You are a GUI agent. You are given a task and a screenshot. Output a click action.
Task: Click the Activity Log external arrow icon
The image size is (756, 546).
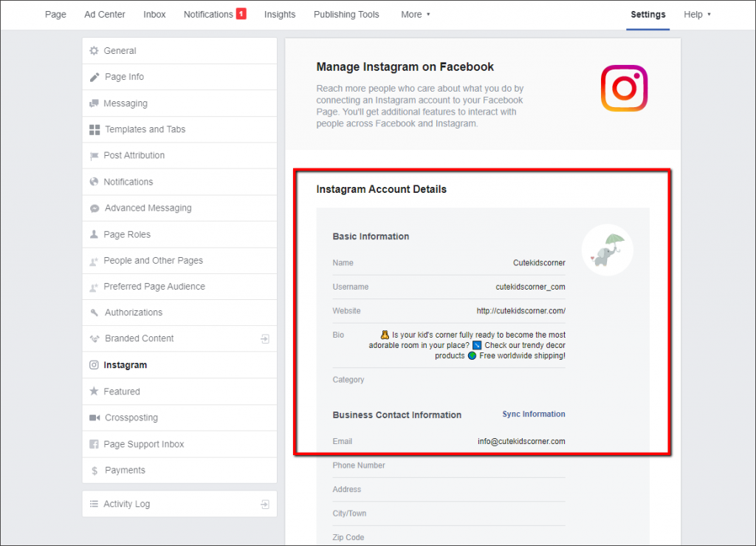pyautogui.click(x=265, y=505)
